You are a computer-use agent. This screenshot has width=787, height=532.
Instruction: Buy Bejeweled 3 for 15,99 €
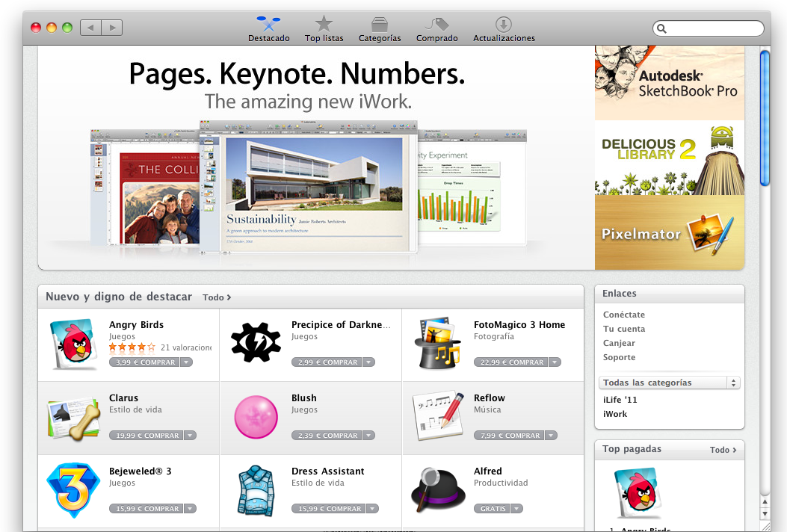click(x=146, y=508)
